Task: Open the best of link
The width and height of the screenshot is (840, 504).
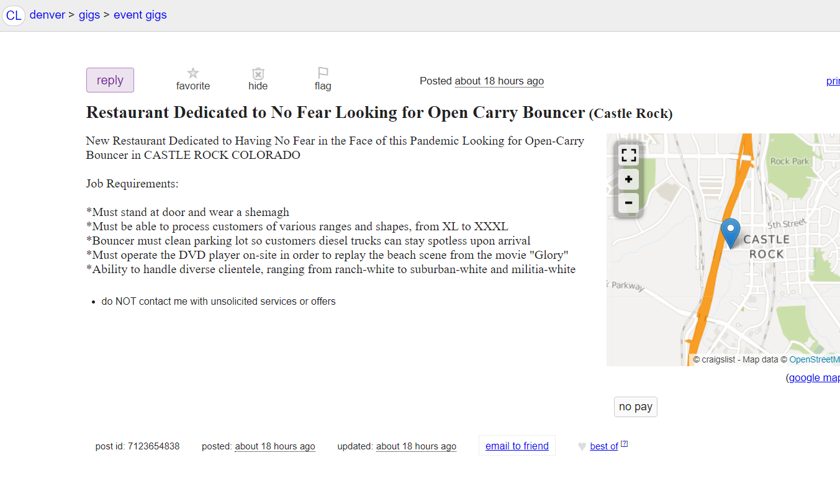Action: 603,446
